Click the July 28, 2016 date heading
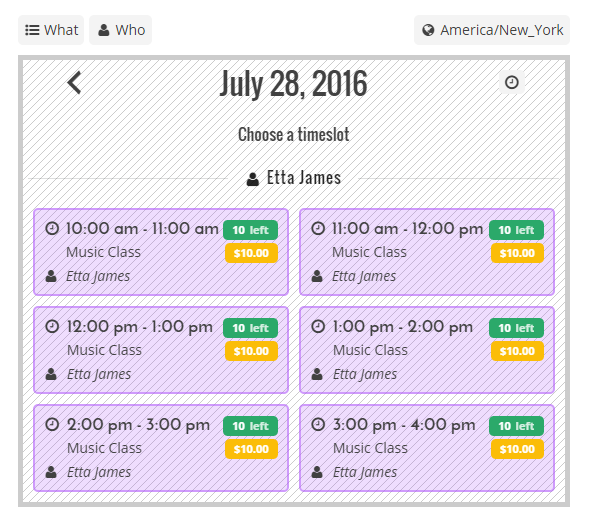This screenshot has height=522, width=589. tap(293, 83)
